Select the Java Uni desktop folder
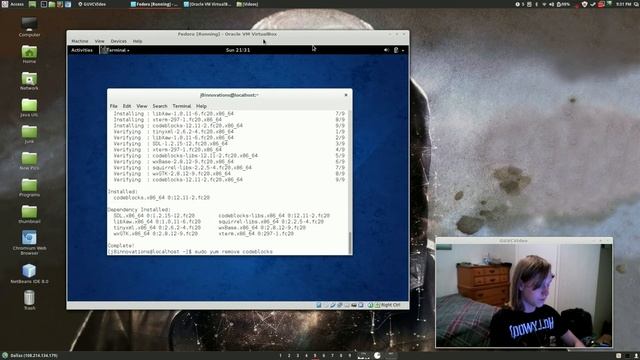The width and height of the screenshot is (640, 360). coord(29,108)
